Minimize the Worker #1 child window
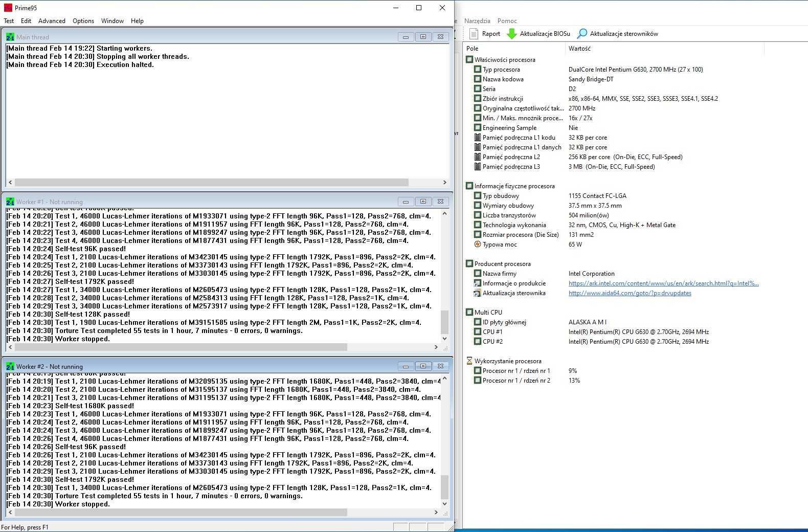The image size is (808, 532). (406, 202)
